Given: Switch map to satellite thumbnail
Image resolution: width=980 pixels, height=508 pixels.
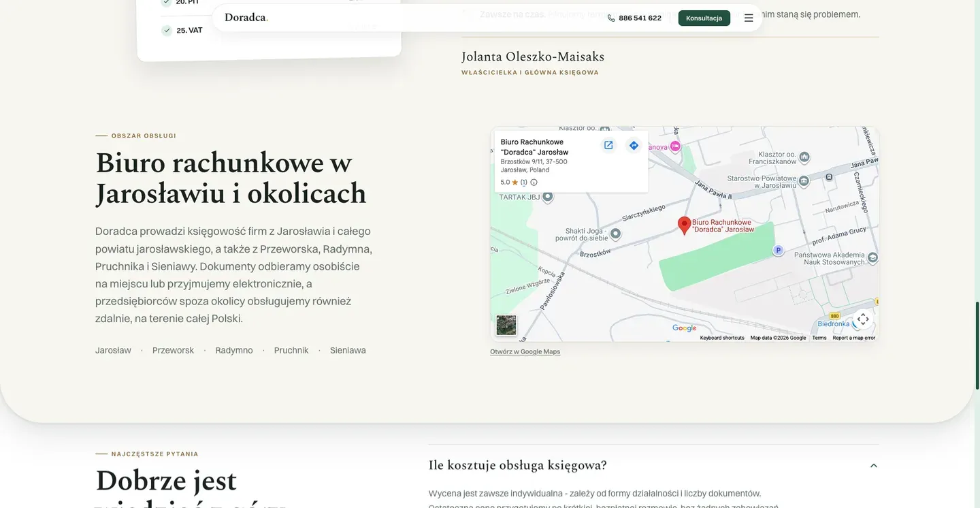Looking at the screenshot, I should [x=506, y=325].
